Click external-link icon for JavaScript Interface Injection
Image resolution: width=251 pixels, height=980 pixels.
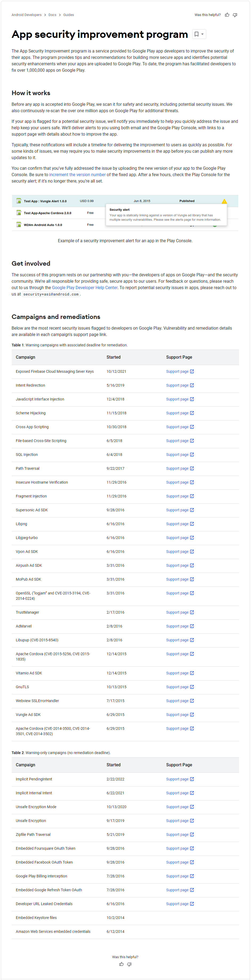(x=192, y=399)
